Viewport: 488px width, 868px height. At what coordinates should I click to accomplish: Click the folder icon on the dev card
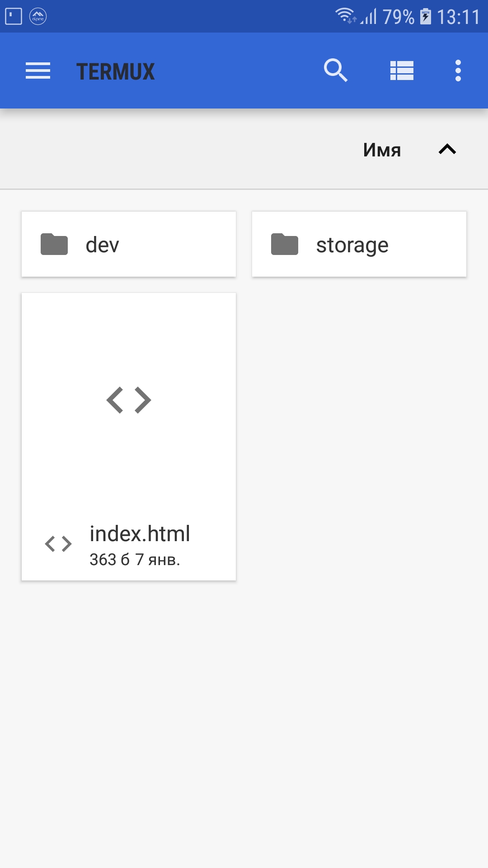click(54, 244)
